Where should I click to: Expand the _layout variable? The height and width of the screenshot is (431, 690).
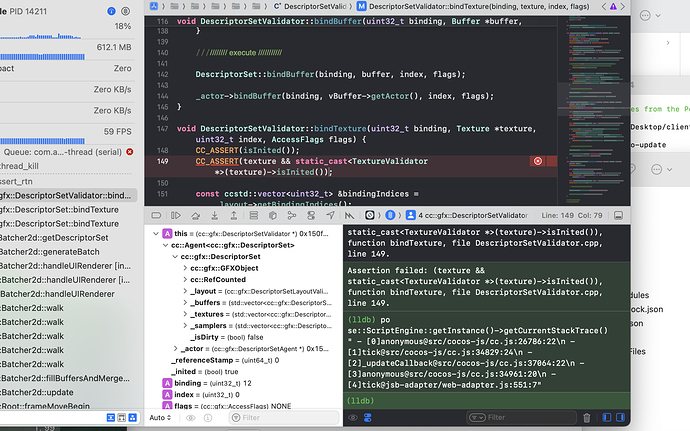(185, 291)
